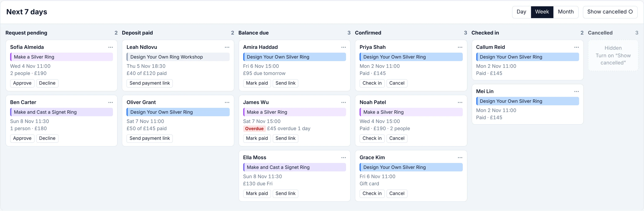
Task: Approve Sofia Almeida's request
Action: 22,83
